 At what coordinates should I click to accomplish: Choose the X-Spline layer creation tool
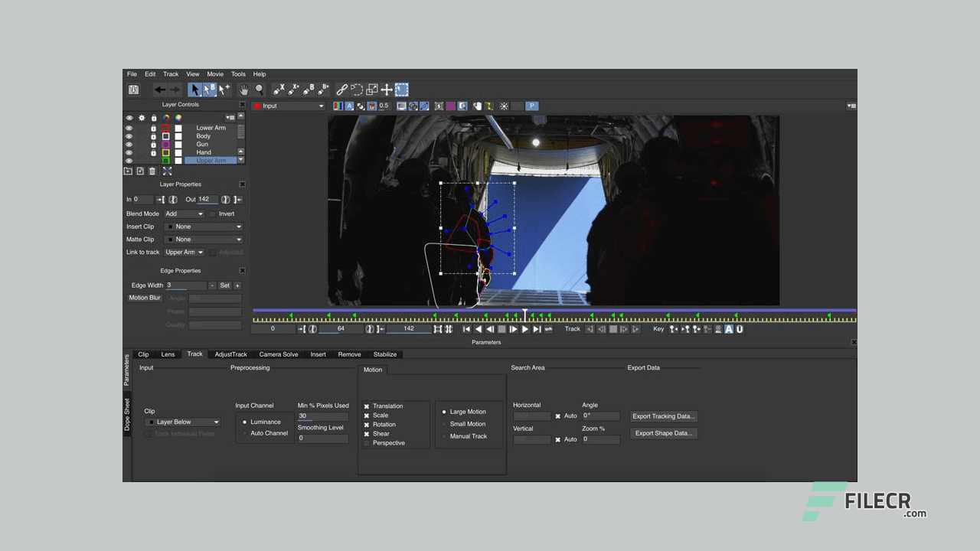279,90
